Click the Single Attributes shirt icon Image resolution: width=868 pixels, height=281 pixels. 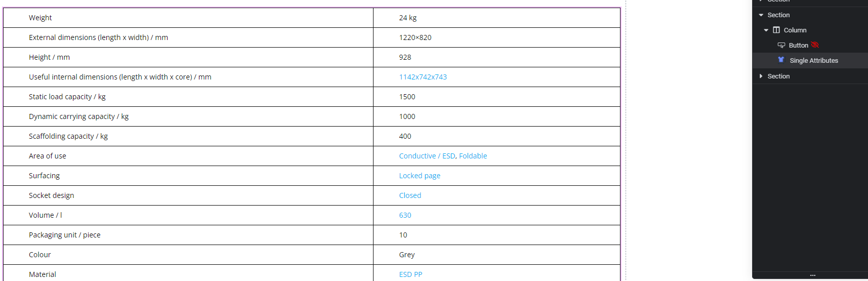781,60
